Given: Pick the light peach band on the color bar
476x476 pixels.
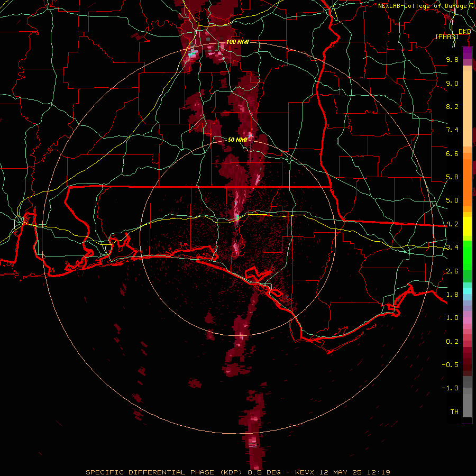Looking at the screenshot, I should (467, 108).
